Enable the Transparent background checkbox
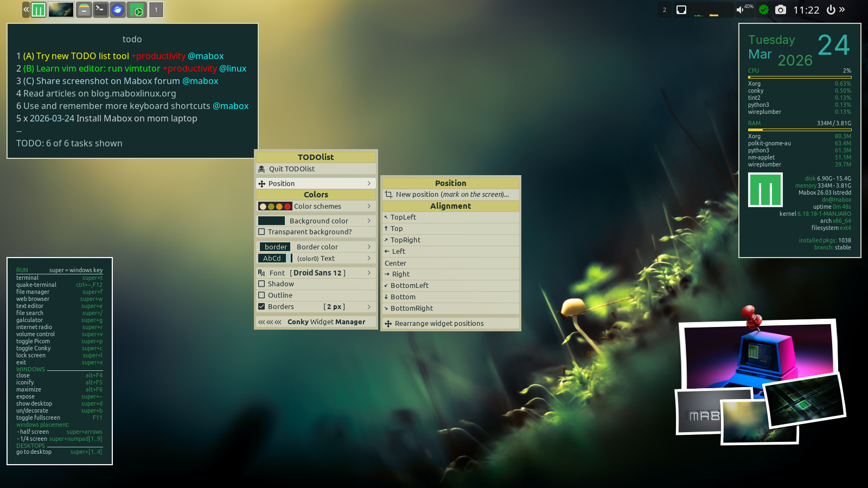 tap(262, 232)
